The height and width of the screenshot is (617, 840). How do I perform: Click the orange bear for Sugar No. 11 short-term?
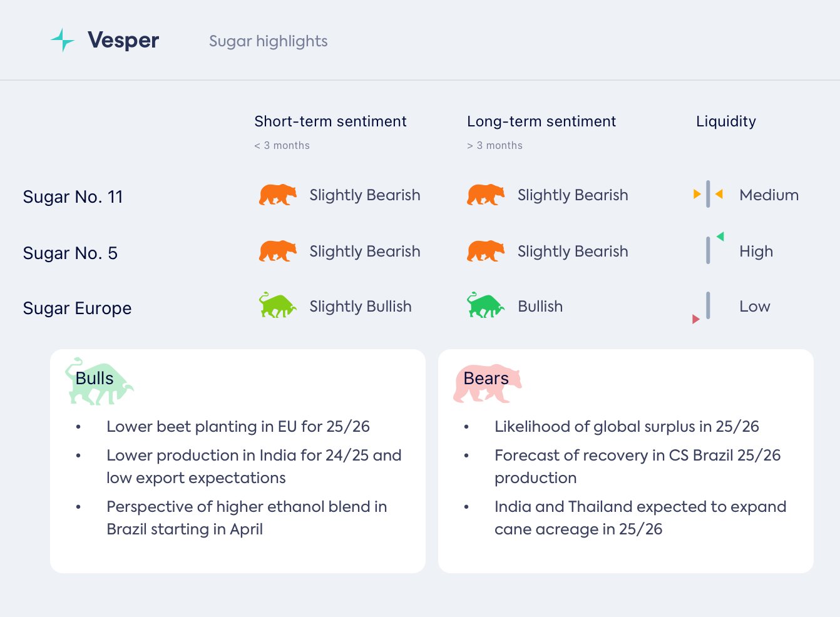click(277, 195)
